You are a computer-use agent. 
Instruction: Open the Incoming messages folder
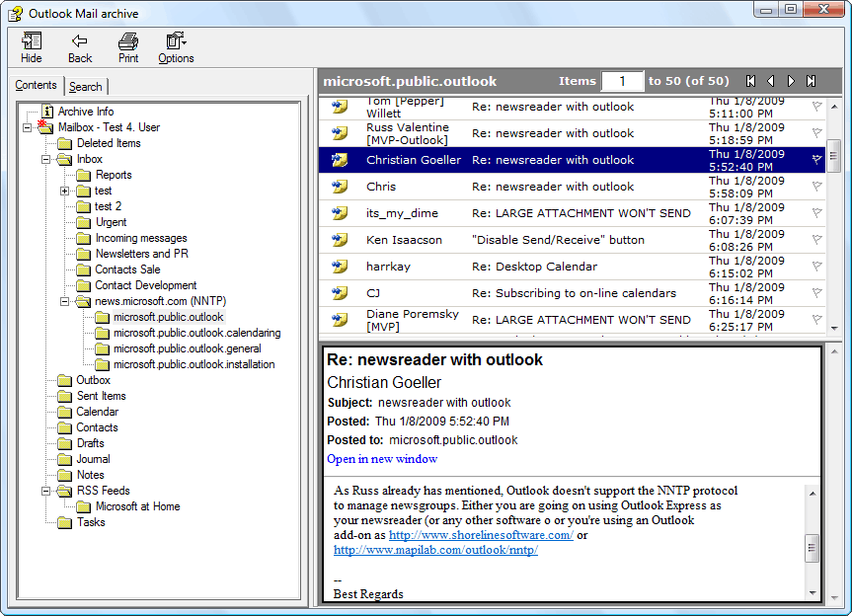(141, 238)
